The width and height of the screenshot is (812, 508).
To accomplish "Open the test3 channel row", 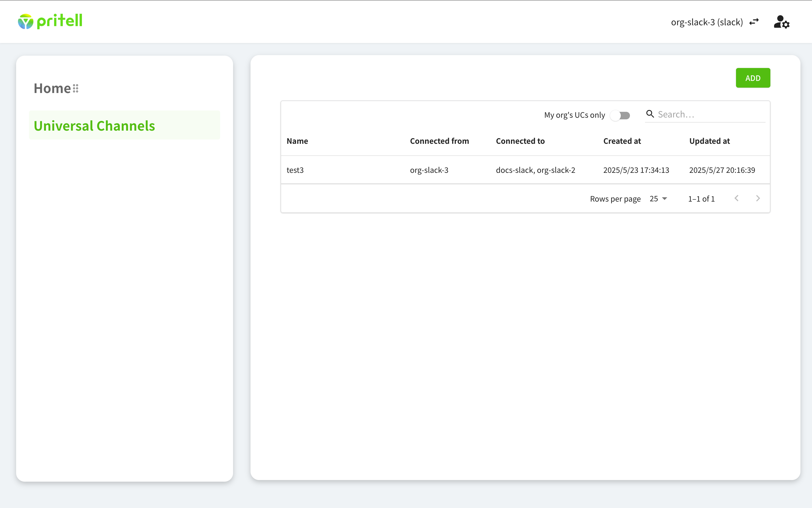I will click(x=525, y=170).
